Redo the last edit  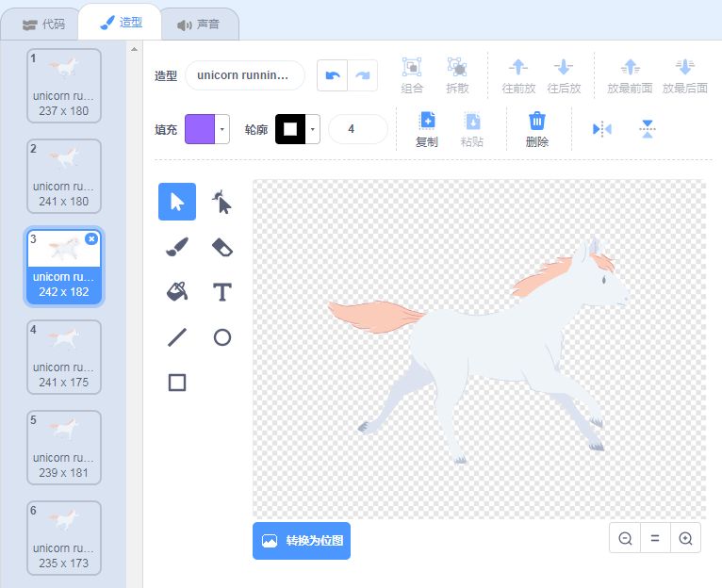point(363,75)
